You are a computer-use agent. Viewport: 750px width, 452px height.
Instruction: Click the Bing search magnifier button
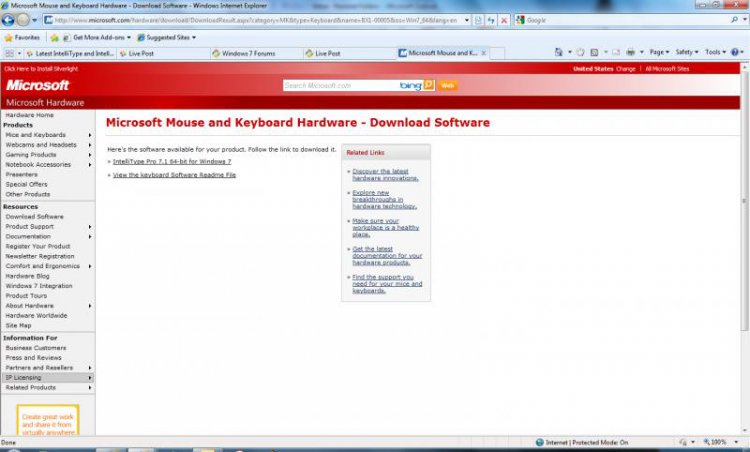pos(429,85)
